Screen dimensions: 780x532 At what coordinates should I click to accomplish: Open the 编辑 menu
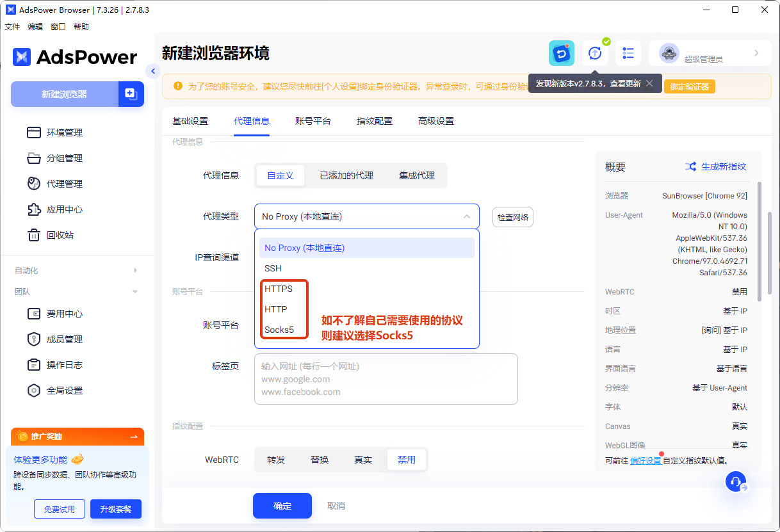[x=35, y=27]
